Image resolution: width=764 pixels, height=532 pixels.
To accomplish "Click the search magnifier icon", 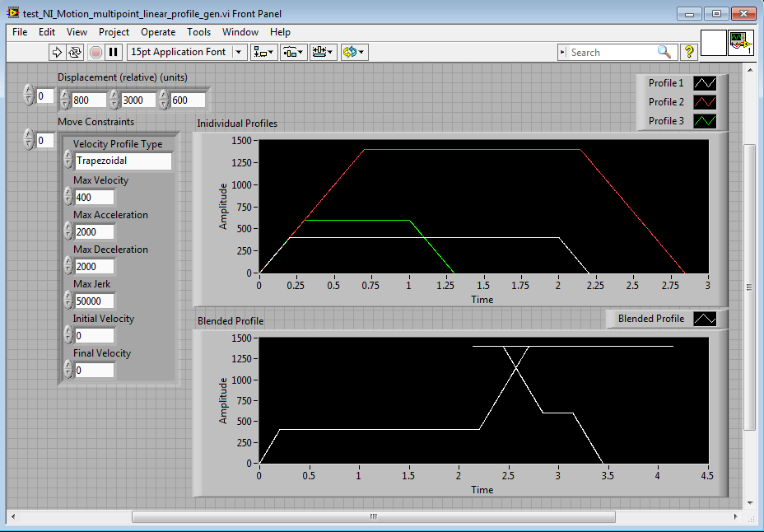I will coord(664,52).
